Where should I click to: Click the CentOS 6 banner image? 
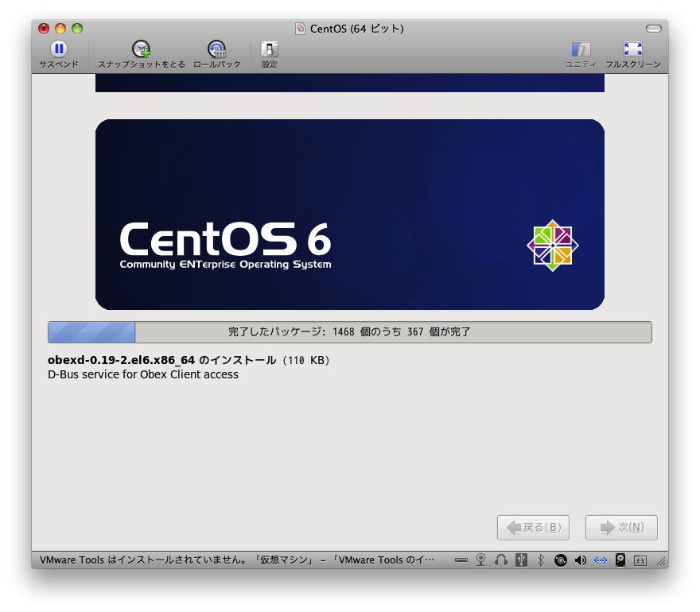(x=350, y=215)
